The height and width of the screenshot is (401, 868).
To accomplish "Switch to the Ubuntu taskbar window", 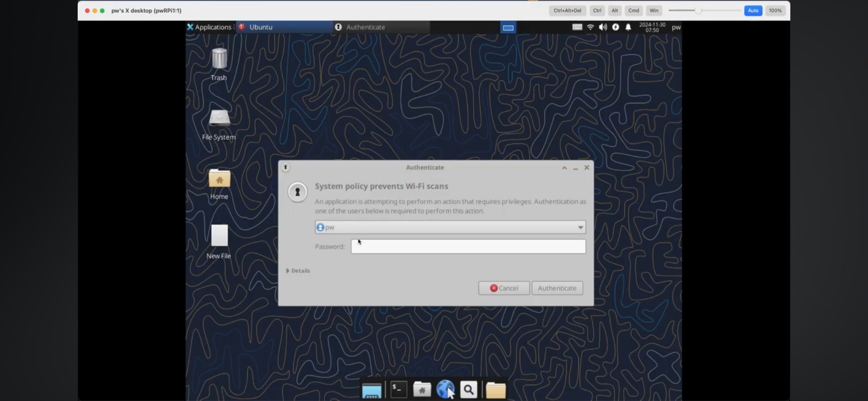I will click(x=284, y=27).
